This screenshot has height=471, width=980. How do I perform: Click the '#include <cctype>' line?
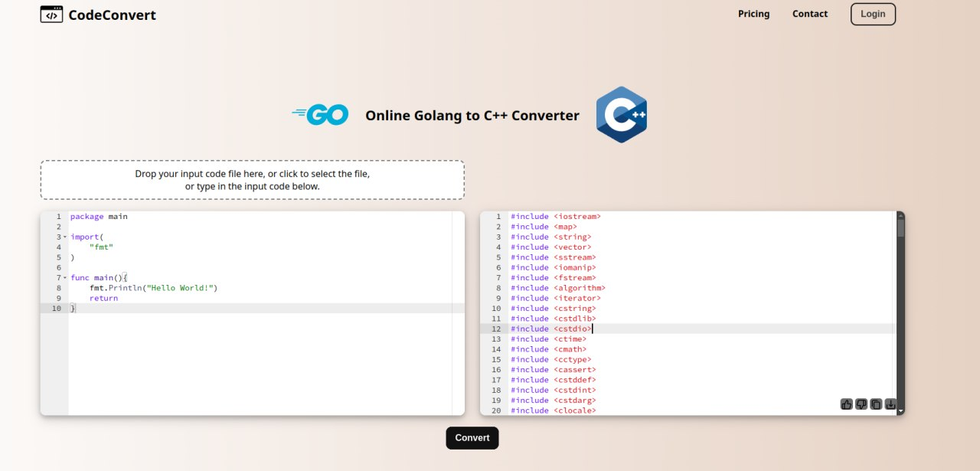[x=550, y=359]
